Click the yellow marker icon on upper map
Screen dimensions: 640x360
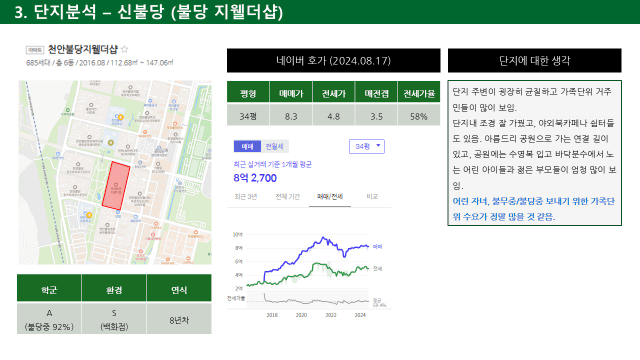pyautogui.click(x=120, y=118)
